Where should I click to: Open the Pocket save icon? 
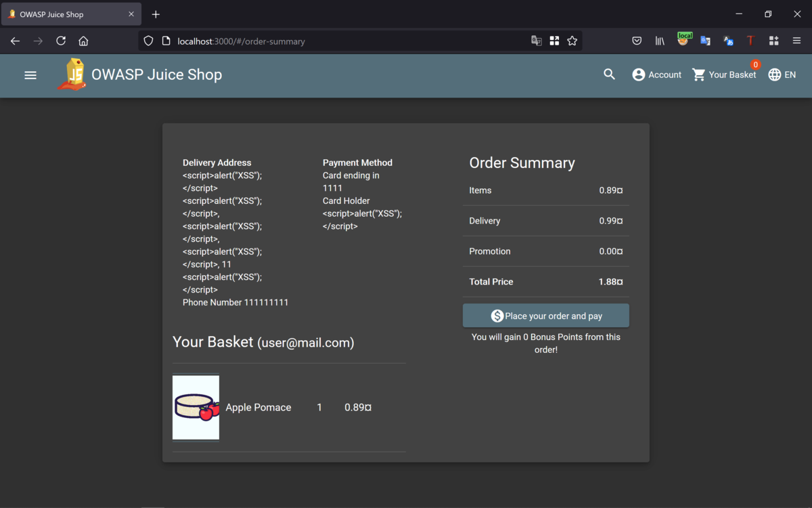click(637, 41)
